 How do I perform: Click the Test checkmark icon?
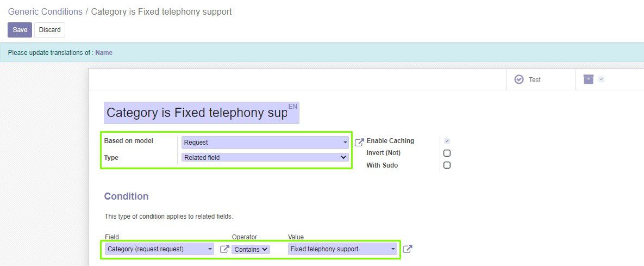[519, 79]
